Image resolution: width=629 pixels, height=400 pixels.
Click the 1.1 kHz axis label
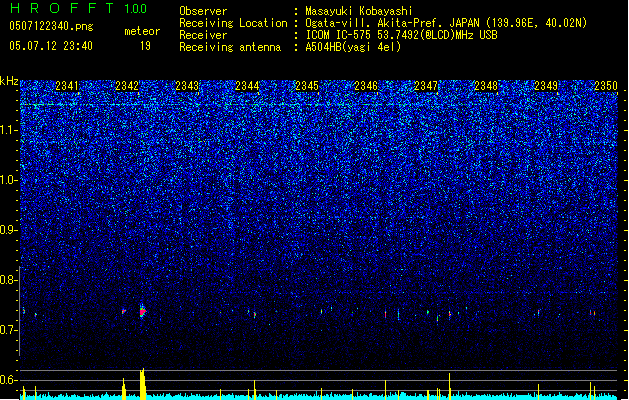[9, 130]
